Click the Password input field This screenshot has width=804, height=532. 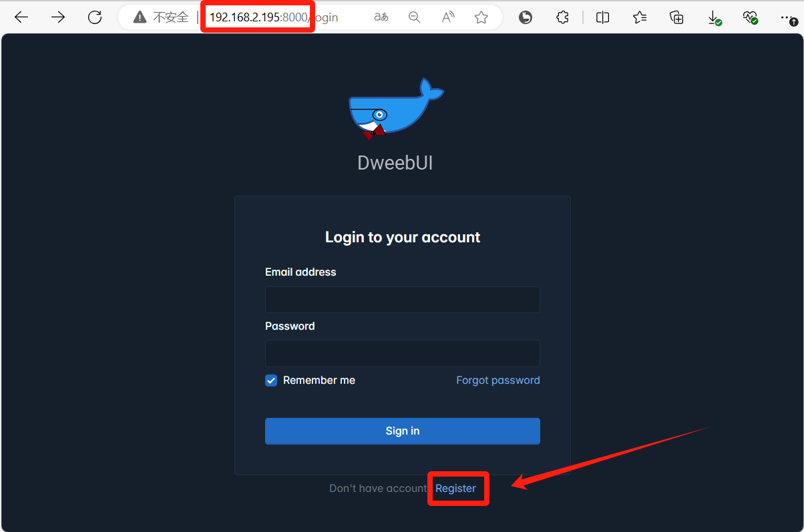pyautogui.click(x=403, y=353)
